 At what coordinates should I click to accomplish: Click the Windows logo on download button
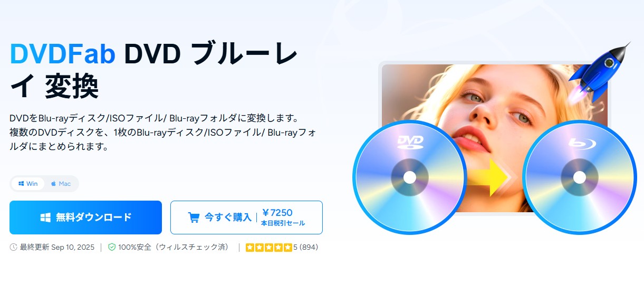point(45,218)
